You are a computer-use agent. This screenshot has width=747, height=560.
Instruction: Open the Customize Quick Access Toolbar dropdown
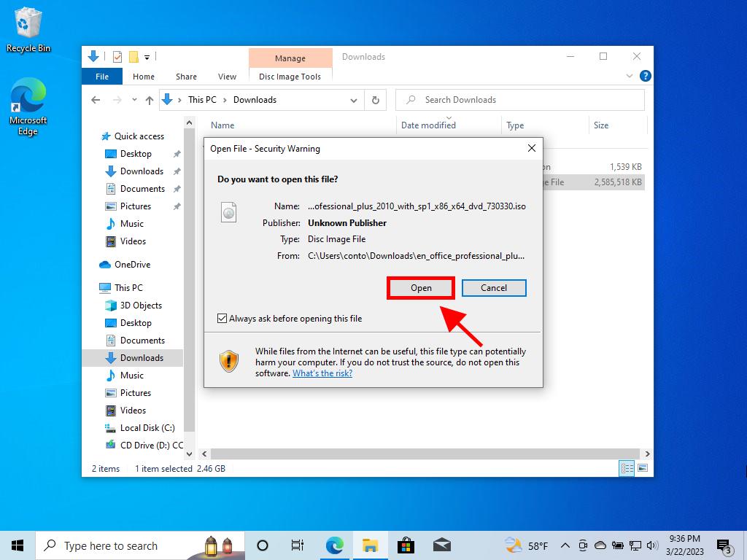pos(147,58)
